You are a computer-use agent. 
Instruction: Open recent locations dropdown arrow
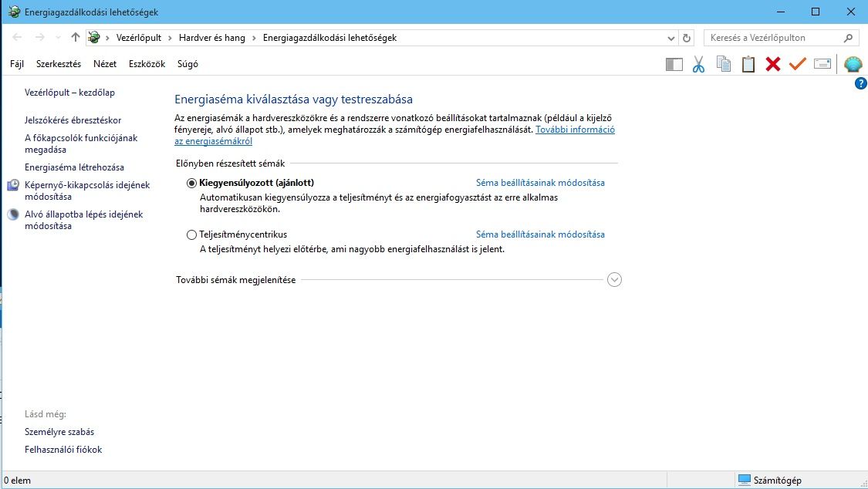[58, 38]
